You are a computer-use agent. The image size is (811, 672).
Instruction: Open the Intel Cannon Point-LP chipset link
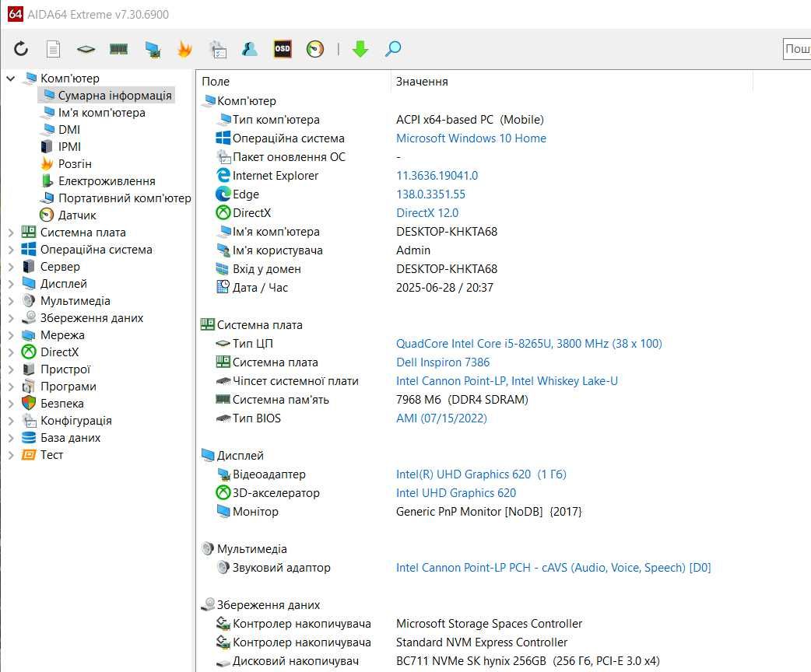tap(507, 381)
